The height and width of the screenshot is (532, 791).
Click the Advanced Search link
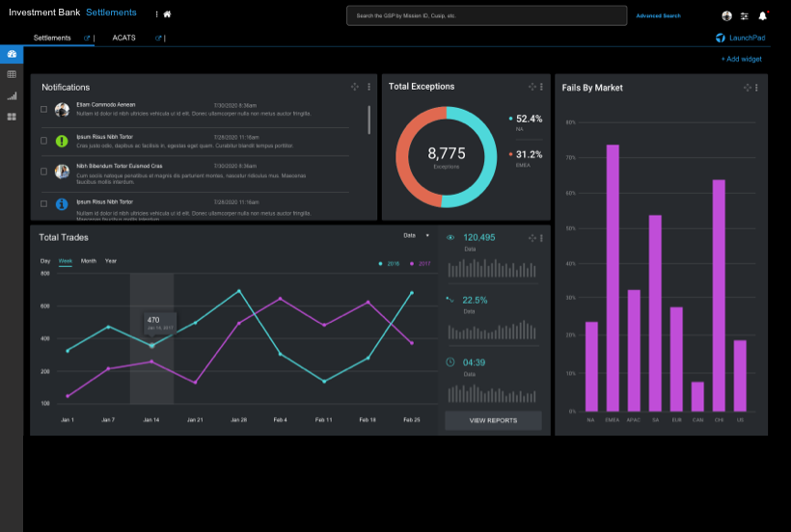coord(658,15)
